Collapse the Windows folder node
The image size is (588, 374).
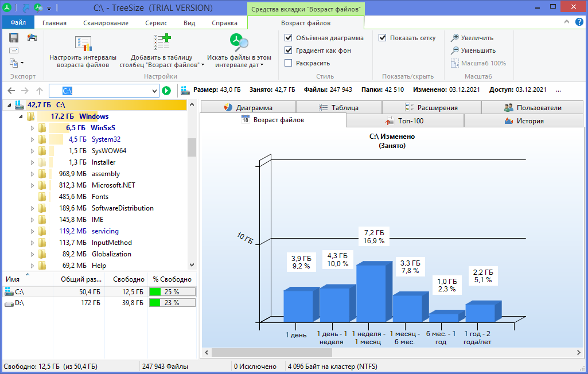coord(21,116)
